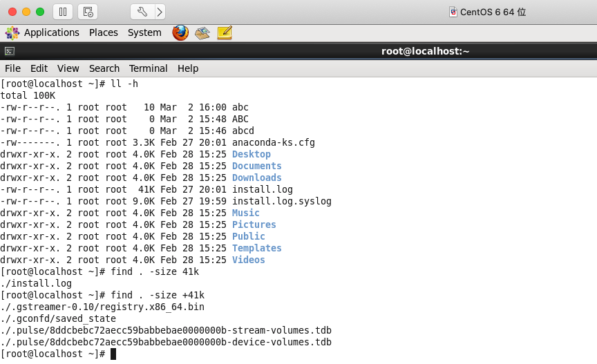The width and height of the screenshot is (597, 364).
Task: Click the 41K size of install.log
Action: [x=146, y=190]
